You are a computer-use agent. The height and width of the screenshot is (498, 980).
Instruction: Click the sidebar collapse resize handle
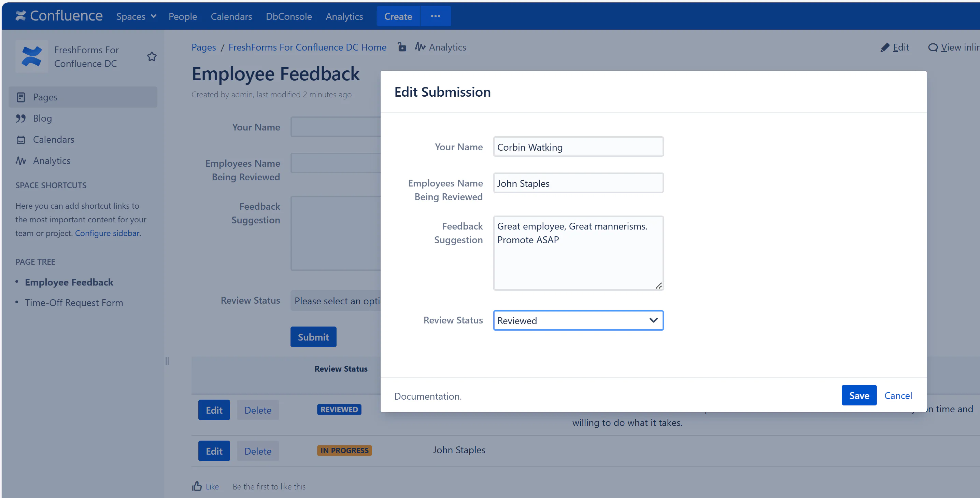tap(167, 361)
